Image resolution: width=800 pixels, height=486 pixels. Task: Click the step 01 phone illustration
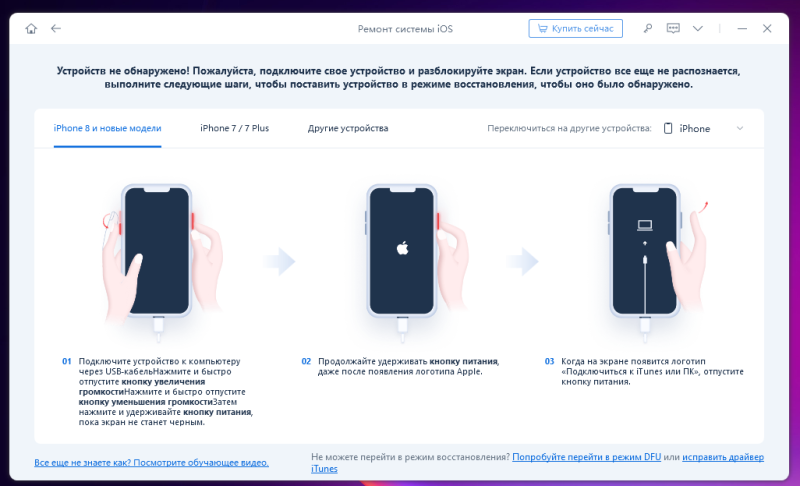coord(158,260)
